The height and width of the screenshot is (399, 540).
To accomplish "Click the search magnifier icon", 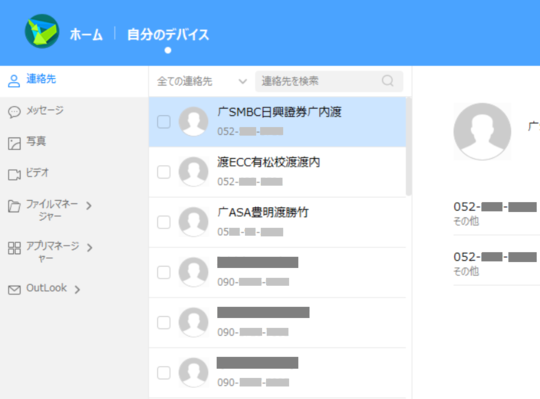I will coord(388,81).
